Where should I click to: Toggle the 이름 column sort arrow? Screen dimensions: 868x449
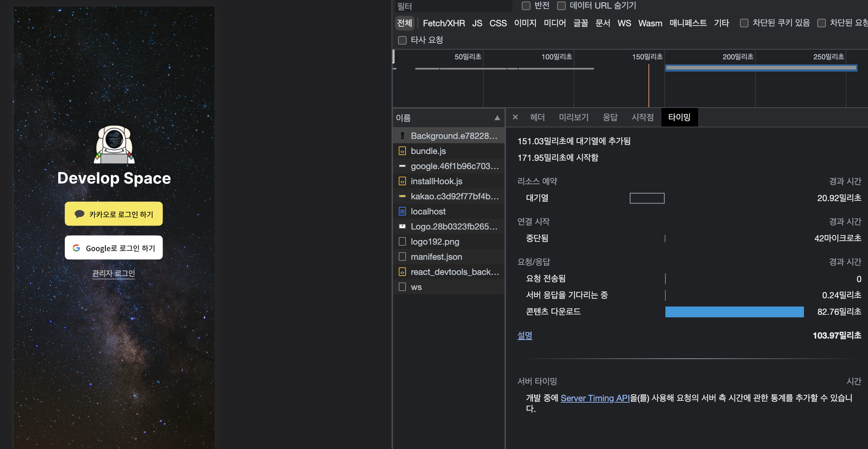click(497, 118)
